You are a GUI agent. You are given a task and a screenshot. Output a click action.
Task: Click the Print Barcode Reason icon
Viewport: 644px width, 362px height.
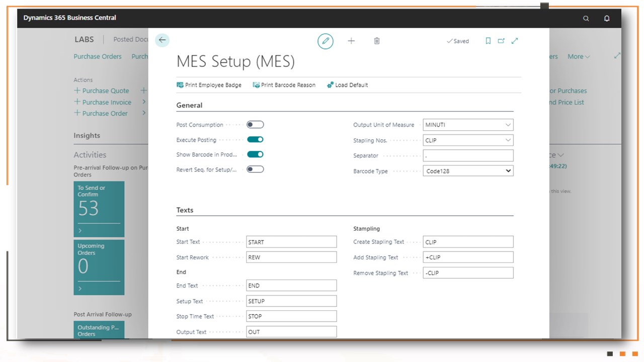click(x=256, y=85)
